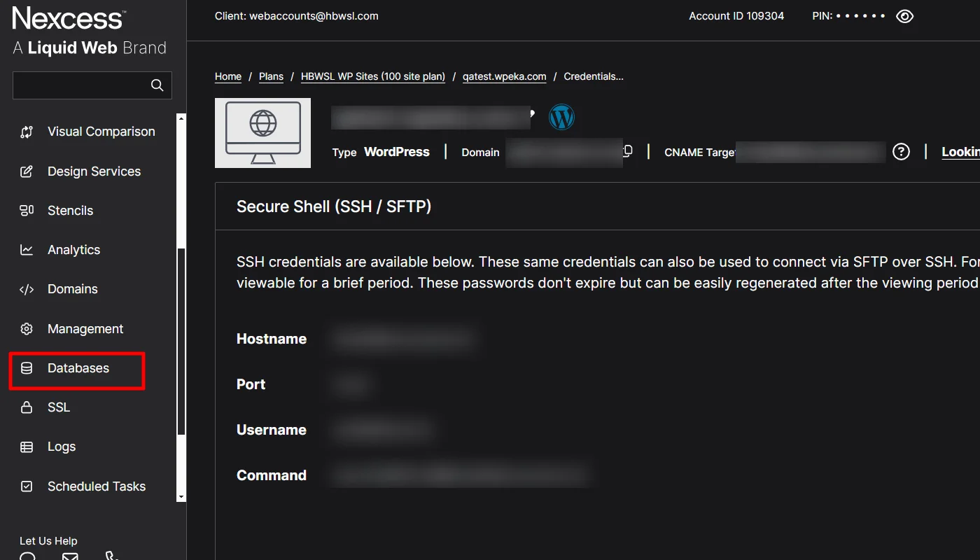The width and height of the screenshot is (980, 560).
Task: Click the SSL padlock icon
Action: (x=27, y=407)
